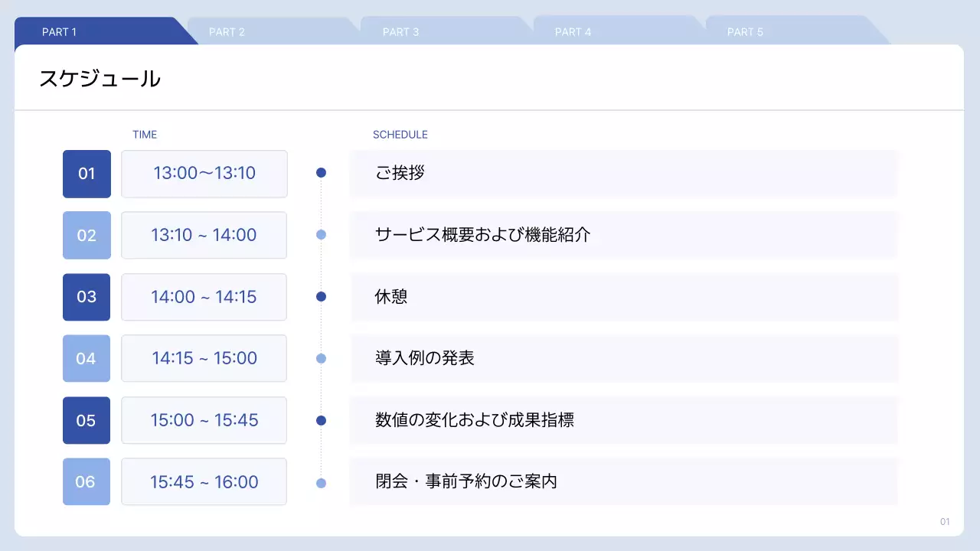Viewport: 980px width, 551px height.
Task: Click the 13:00～13:10 time box
Action: 204,174
